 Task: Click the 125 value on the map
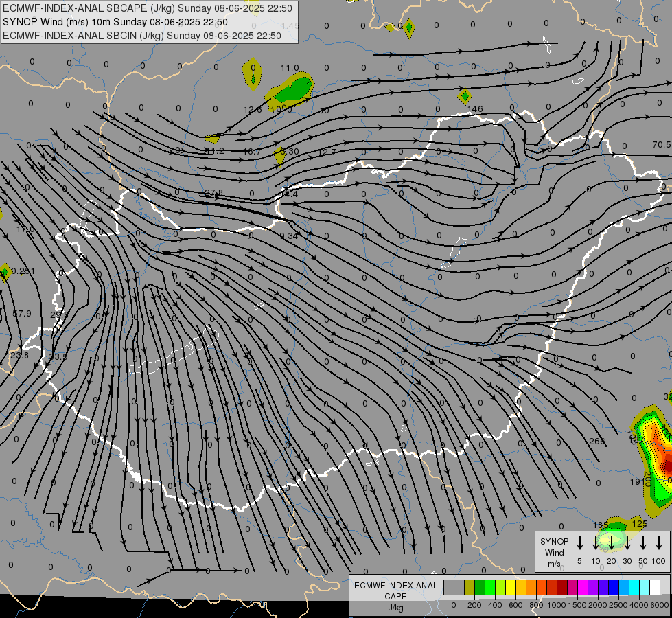pyautogui.click(x=640, y=523)
